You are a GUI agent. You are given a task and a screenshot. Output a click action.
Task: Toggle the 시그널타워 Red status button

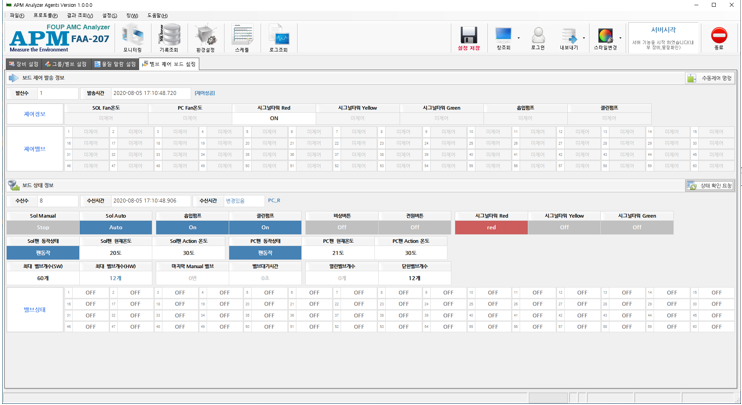point(491,227)
